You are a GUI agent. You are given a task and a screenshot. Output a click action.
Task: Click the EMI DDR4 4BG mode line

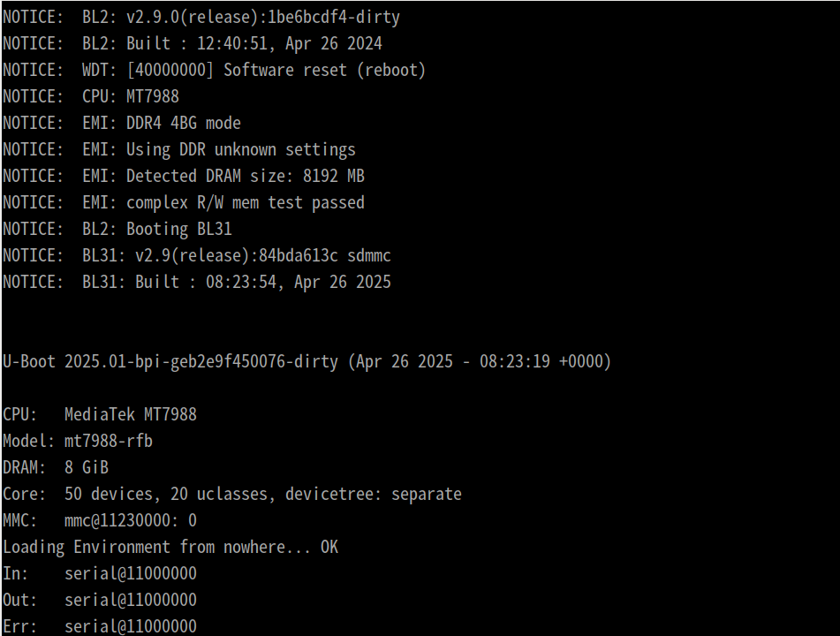tap(122, 124)
